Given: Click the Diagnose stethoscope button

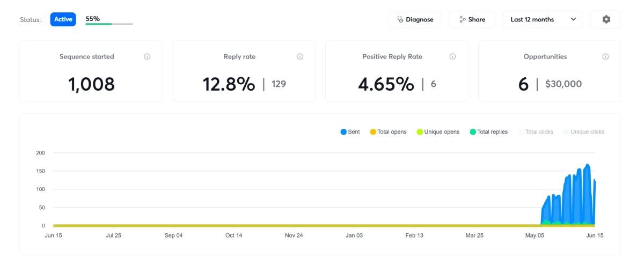Looking at the screenshot, I should click(x=415, y=19).
